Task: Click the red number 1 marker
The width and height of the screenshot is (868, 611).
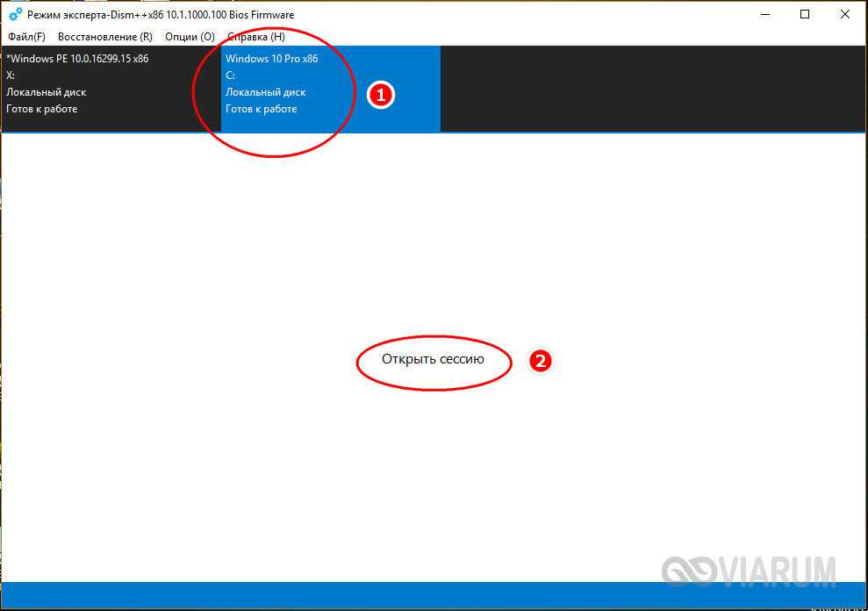Action: 380,96
